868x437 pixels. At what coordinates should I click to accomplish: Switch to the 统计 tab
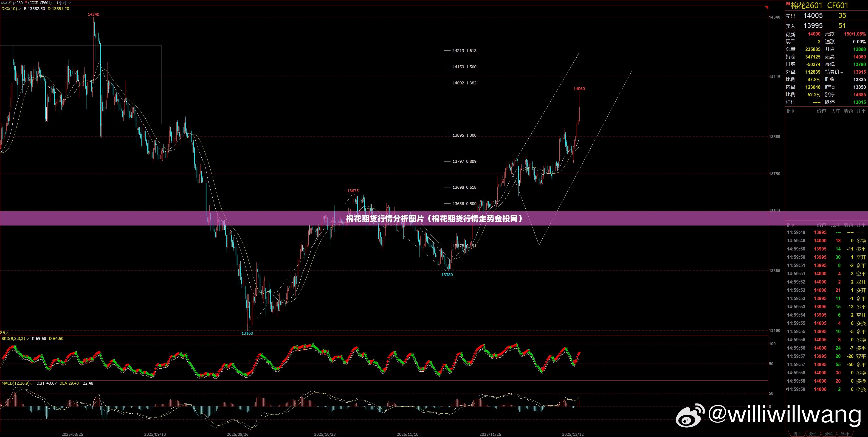(x=845, y=434)
